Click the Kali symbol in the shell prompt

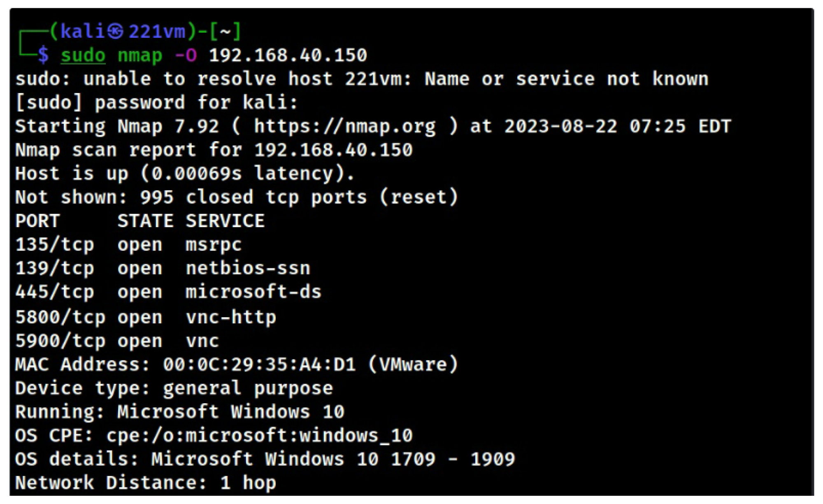point(115,32)
